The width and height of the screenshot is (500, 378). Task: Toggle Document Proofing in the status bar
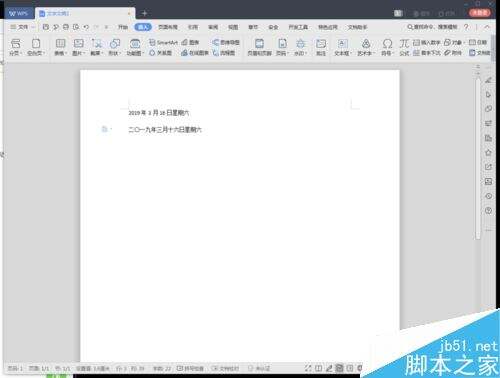225,368
